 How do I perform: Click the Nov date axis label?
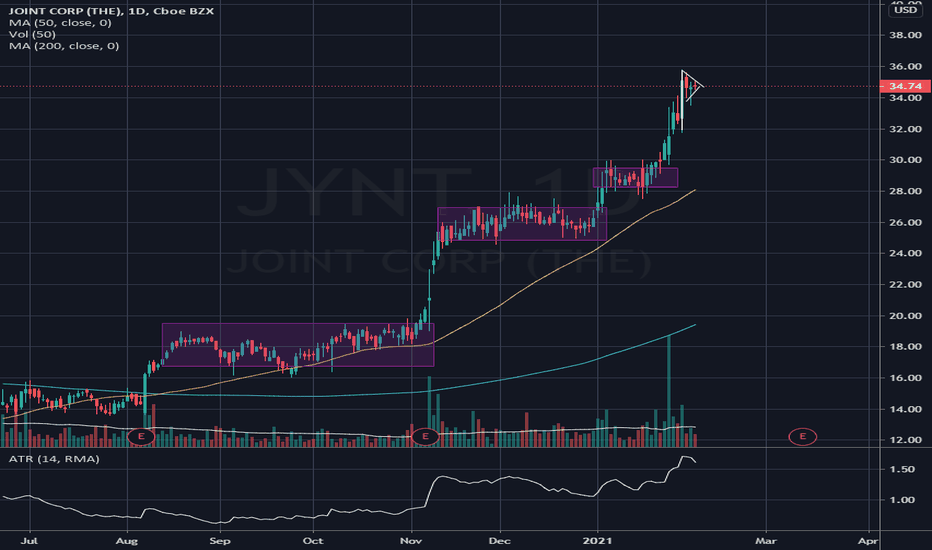pyautogui.click(x=411, y=540)
